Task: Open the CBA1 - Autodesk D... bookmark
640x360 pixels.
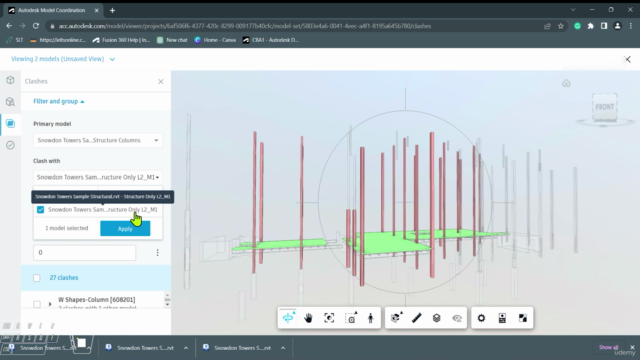Action: tap(271, 40)
